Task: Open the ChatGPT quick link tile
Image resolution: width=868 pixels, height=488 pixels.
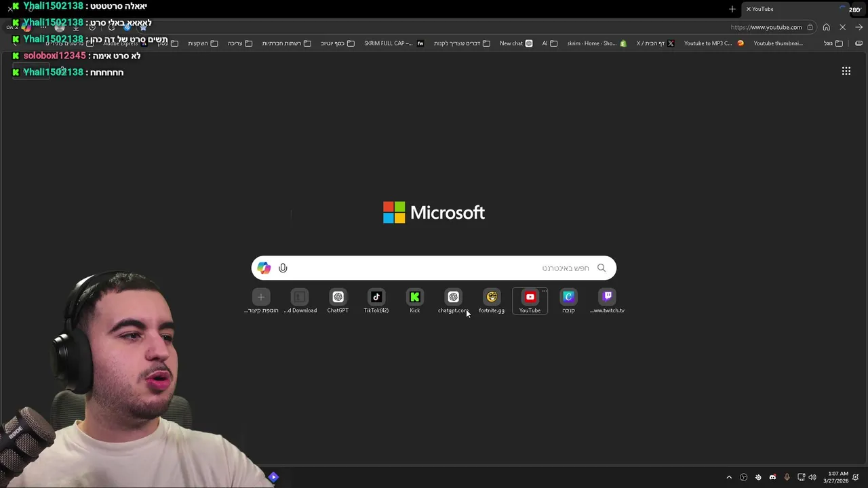Action: point(338,301)
